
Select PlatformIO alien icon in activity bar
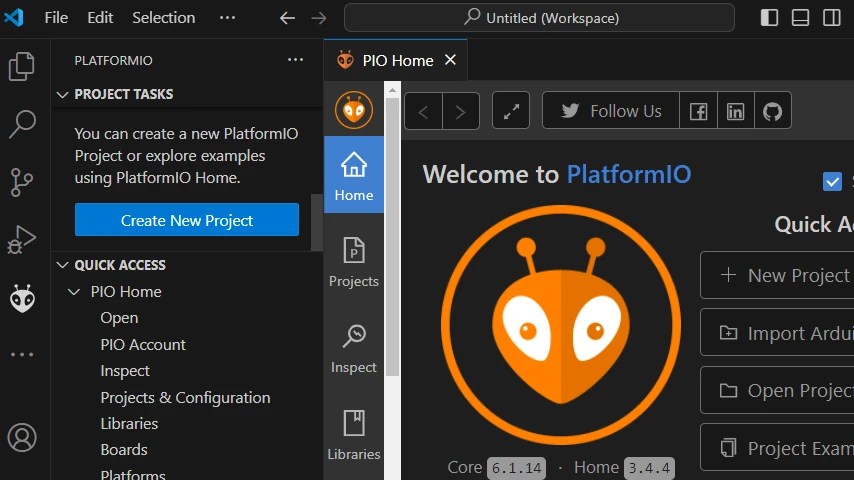click(22, 298)
